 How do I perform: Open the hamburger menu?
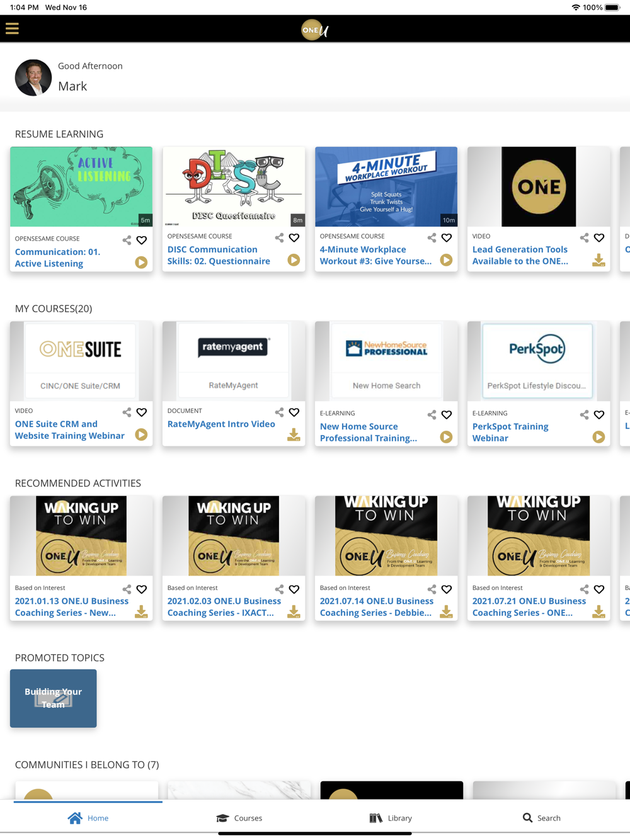(x=12, y=28)
